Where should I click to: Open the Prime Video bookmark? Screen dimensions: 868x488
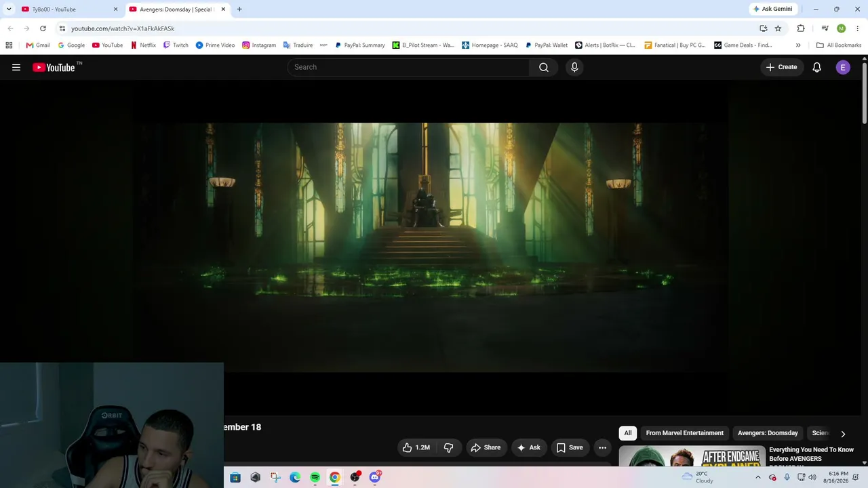click(215, 45)
